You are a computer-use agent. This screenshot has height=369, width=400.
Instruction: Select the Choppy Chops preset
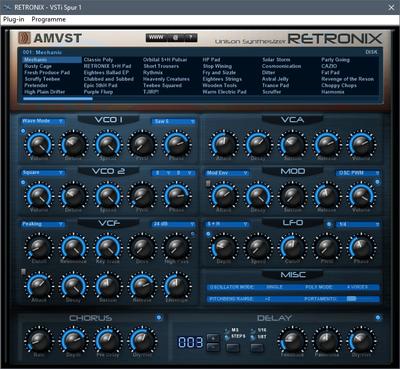tap(339, 85)
